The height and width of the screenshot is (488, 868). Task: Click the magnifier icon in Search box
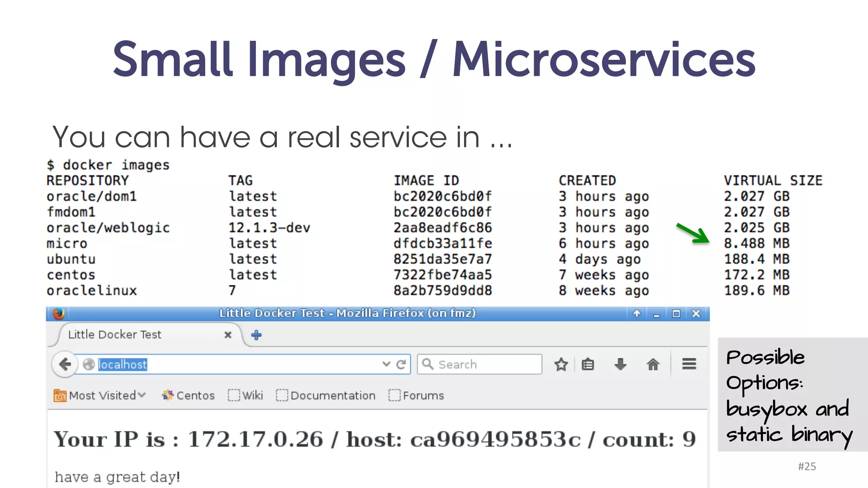click(x=428, y=364)
